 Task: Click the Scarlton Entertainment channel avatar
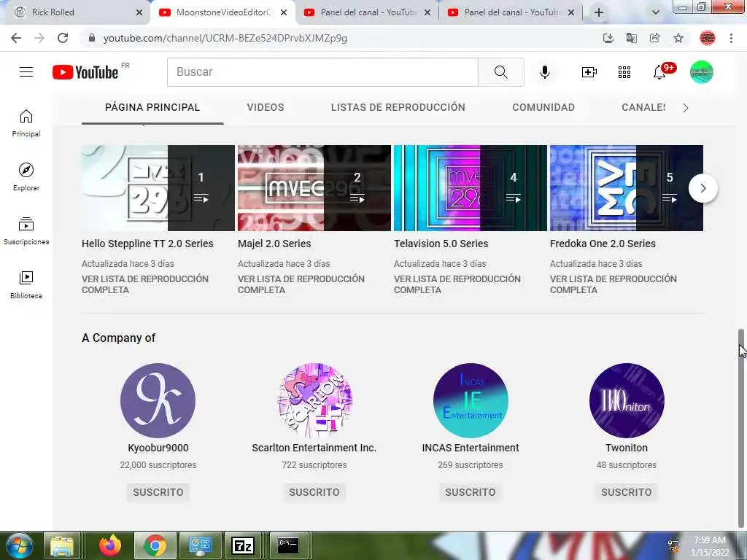314,400
